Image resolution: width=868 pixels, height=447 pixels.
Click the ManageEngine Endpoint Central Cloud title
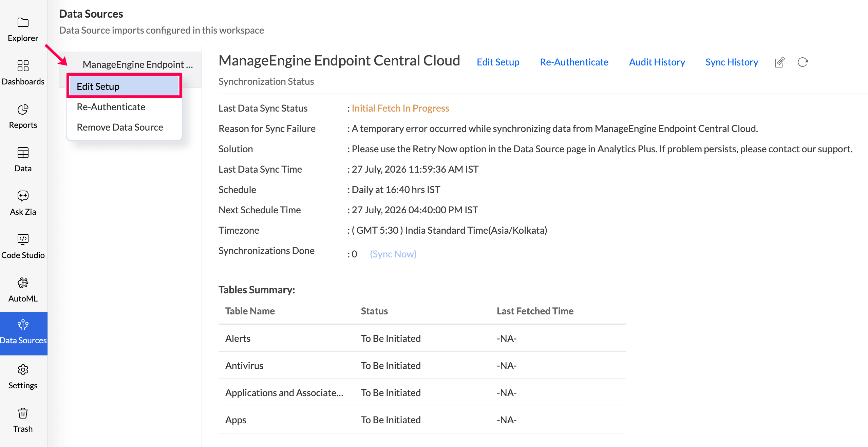pyautogui.click(x=339, y=61)
